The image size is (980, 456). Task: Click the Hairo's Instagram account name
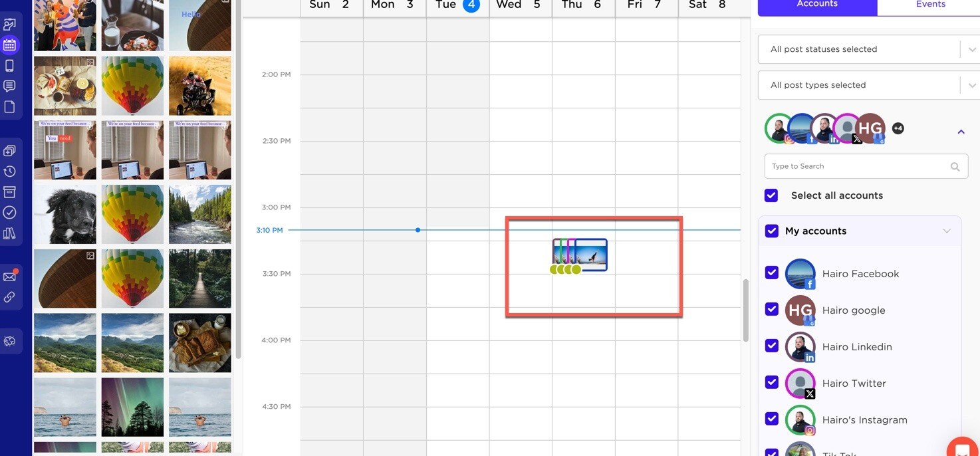[864, 420]
